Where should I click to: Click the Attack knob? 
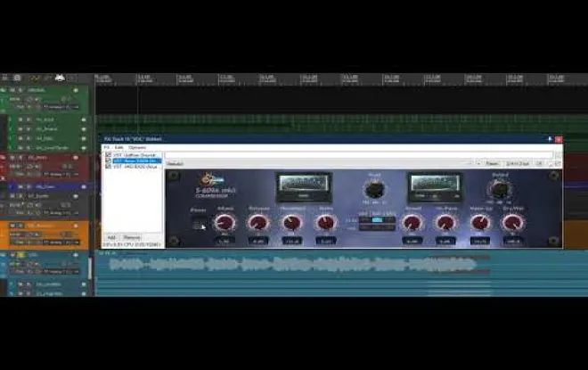[225, 223]
